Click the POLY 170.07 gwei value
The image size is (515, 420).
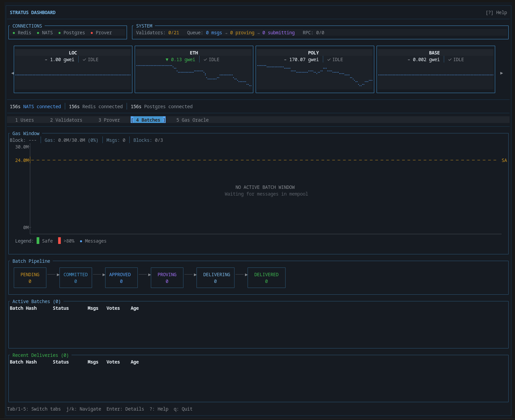click(x=304, y=59)
